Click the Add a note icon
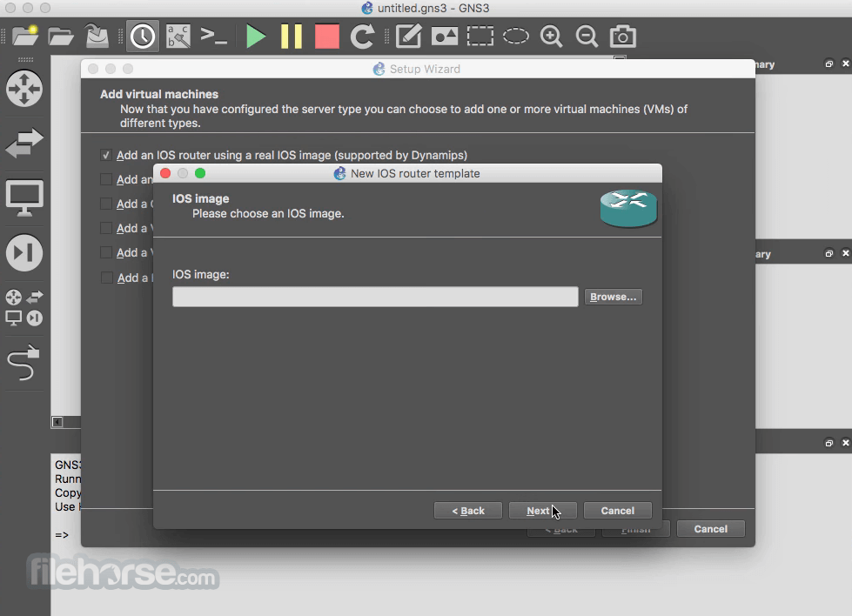Screen dimensions: 852x616 409,37
